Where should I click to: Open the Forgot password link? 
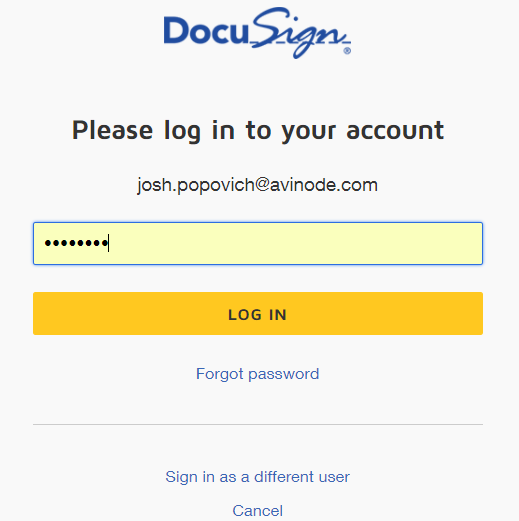point(257,374)
